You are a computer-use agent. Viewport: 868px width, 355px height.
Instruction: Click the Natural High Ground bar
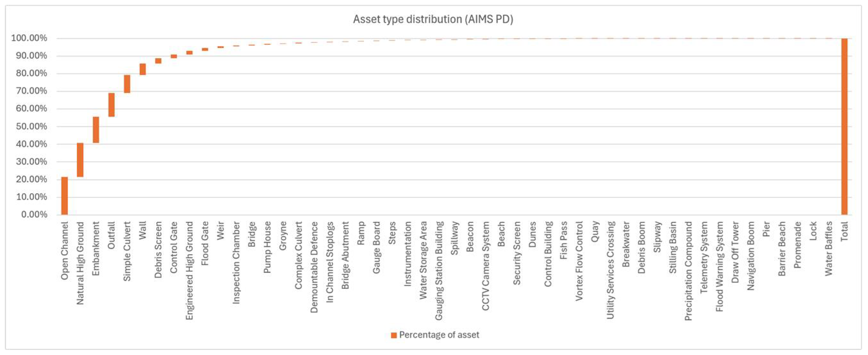coord(80,160)
